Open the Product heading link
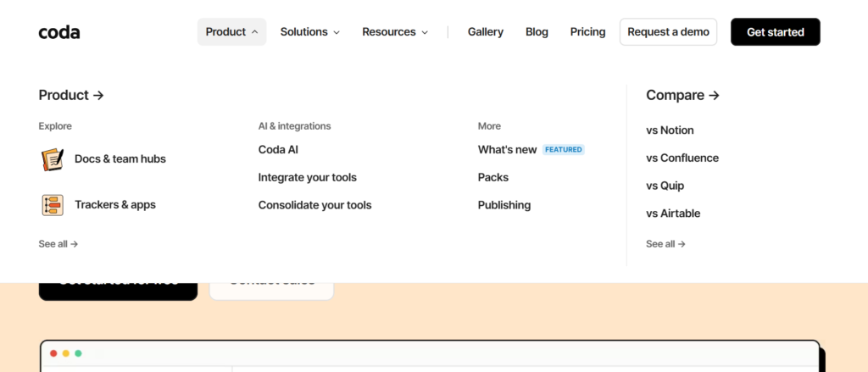868x372 pixels. [x=71, y=96]
